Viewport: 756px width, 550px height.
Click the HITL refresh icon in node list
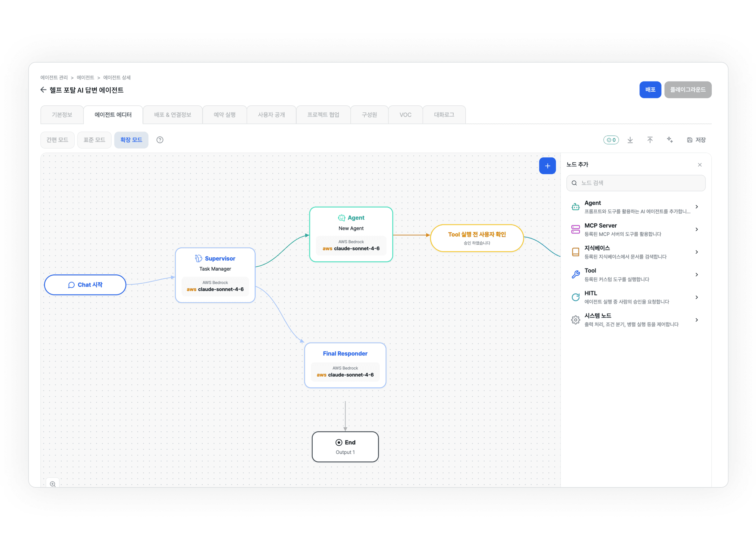tap(576, 297)
